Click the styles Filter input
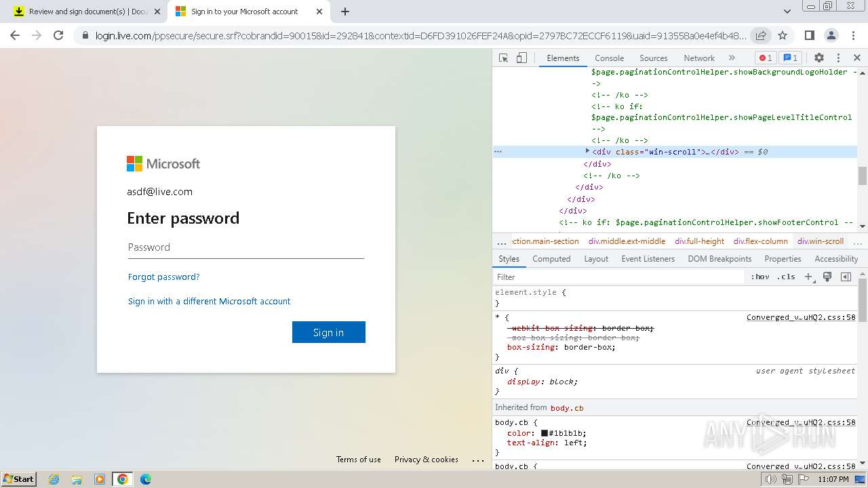 click(618, 277)
